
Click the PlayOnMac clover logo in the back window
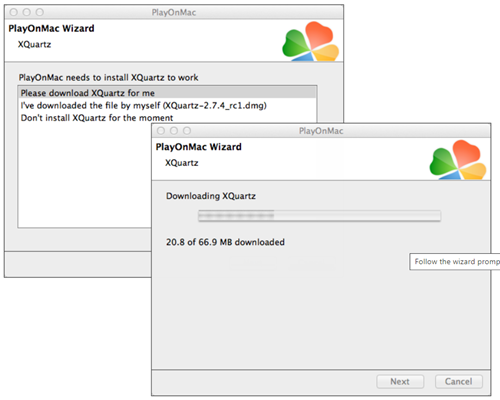point(310,42)
